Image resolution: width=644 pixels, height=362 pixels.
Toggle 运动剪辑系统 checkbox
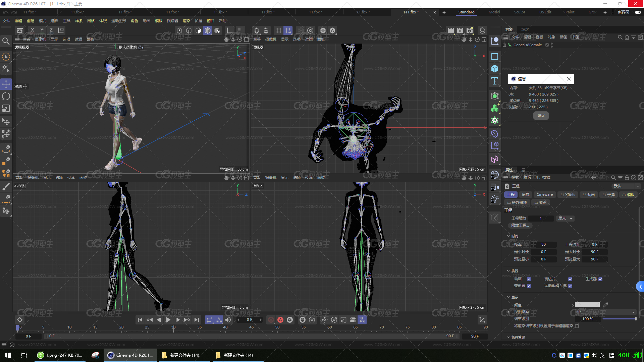coord(571,286)
